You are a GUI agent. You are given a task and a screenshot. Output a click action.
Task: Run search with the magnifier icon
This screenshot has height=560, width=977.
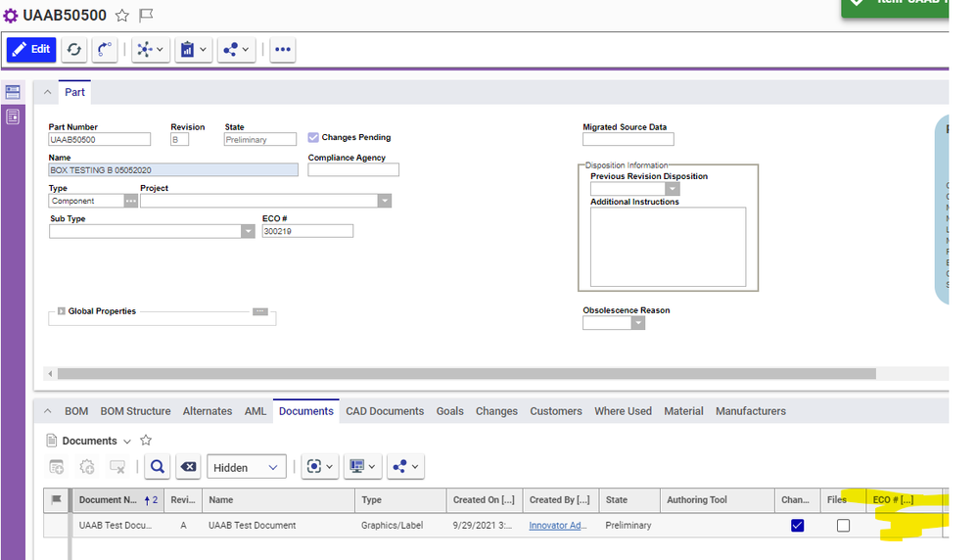click(158, 467)
